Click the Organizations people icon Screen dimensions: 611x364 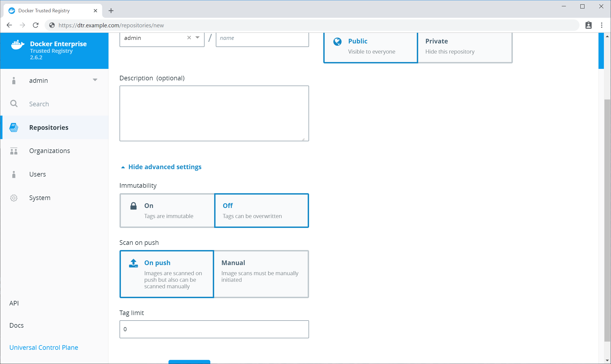pyautogui.click(x=14, y=151)
